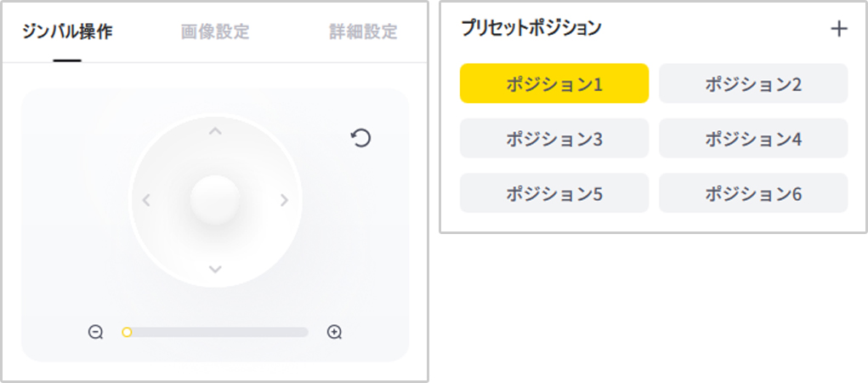Activate the ポジション3 preset
This screenshot has height=383, width=868.
pyautogui.click(x=554, y=138)
